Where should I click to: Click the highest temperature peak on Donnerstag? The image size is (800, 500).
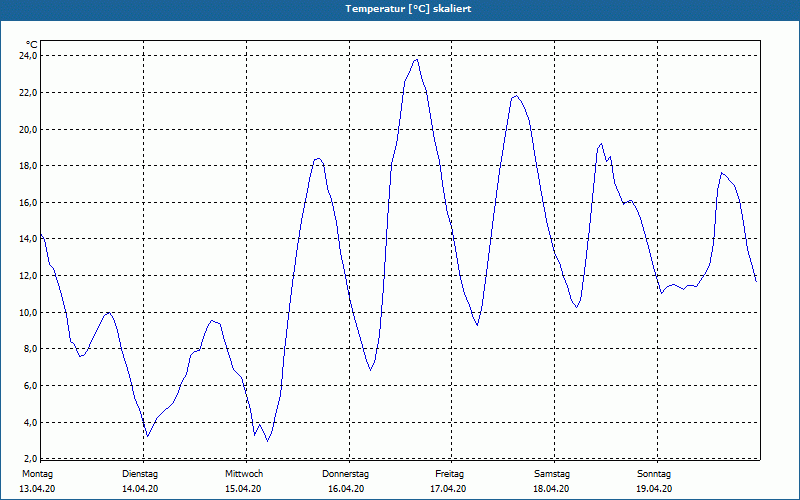[x=417, y=60]
